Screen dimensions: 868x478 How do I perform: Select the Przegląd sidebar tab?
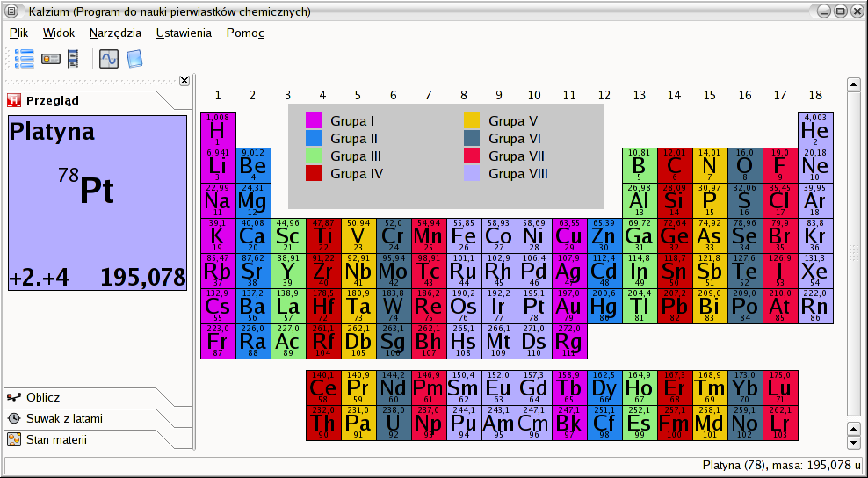[53, 100]
